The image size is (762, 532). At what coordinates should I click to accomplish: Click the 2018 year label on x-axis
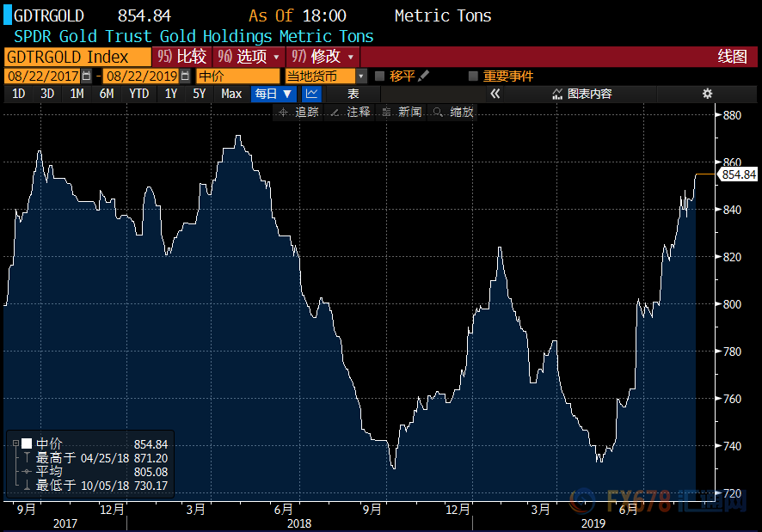(299, 523)
